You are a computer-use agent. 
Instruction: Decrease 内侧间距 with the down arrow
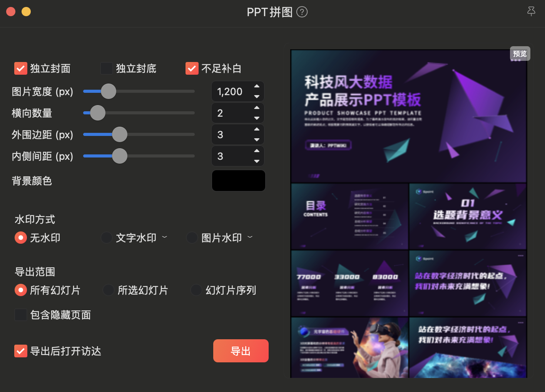coord(257,161)
